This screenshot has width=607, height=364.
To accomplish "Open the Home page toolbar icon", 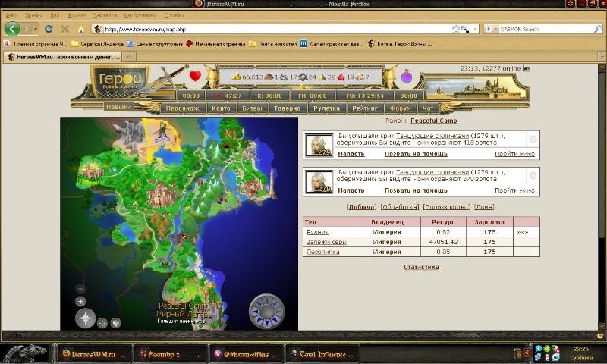I will [81, 29].
